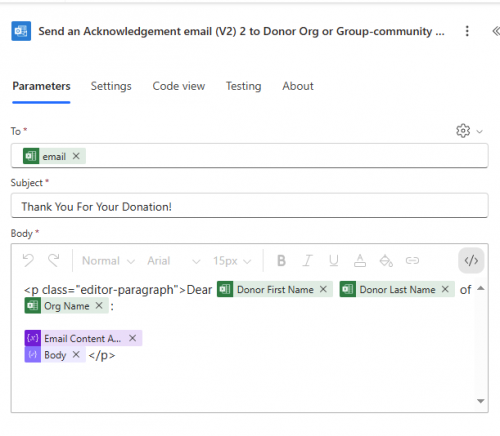Open the Arial font family dropdown
Screen dimensions: 500x436
pyautogui.click(x=174, y=261)
